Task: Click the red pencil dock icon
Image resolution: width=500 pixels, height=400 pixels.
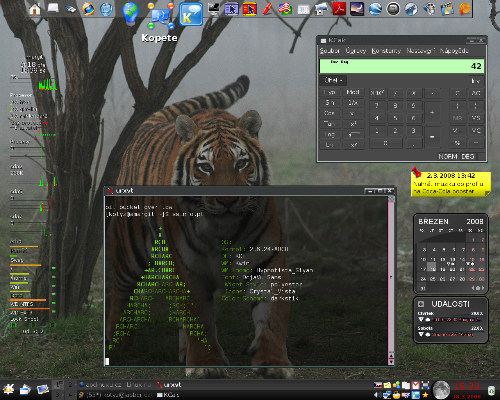Action: pyautogui.click(x=267, y=9)
